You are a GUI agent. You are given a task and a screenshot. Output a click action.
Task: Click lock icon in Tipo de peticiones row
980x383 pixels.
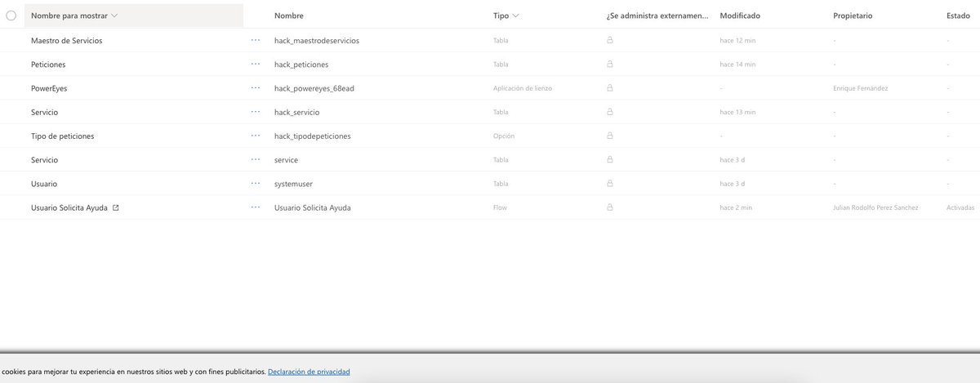[609, 136]
